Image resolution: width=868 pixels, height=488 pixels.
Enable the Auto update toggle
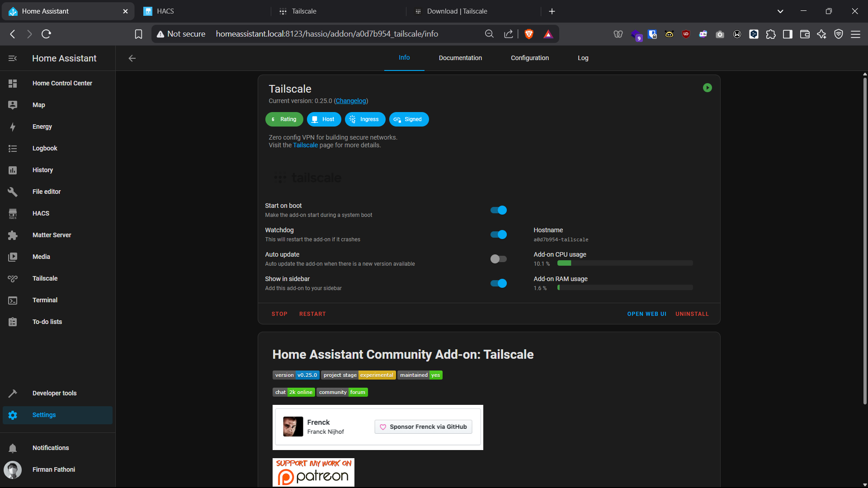[x=499, y=259]
